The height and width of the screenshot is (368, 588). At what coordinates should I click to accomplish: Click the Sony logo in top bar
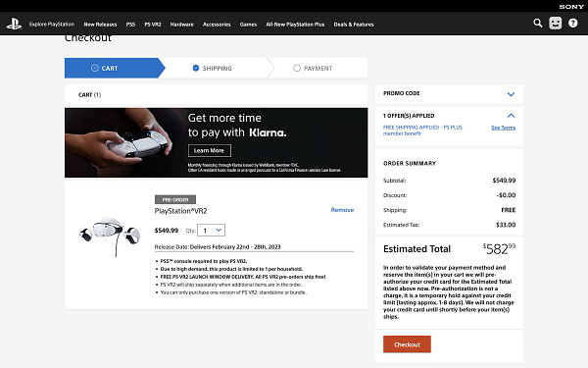pos(571,7)
